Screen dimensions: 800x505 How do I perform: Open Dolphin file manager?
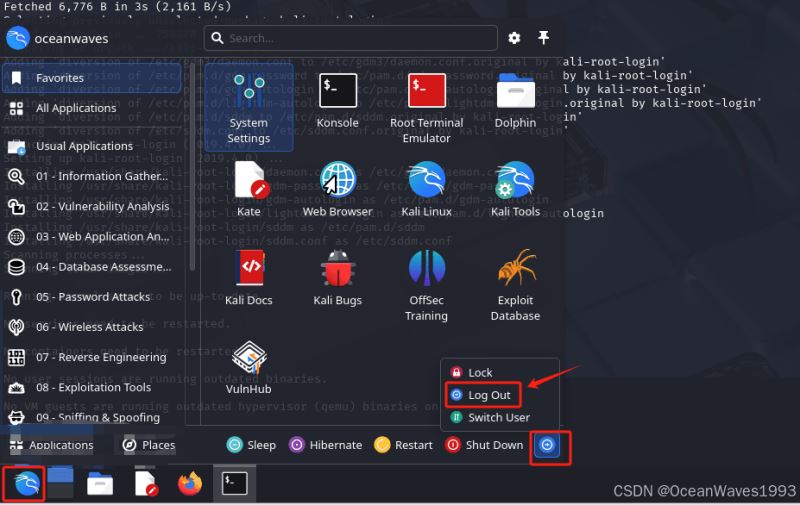point(515,100)
